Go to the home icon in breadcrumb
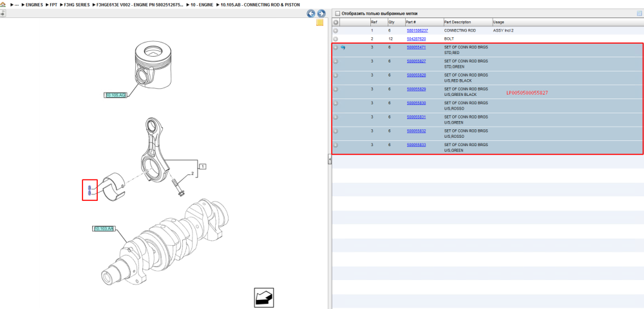 [x=3, y=5]
